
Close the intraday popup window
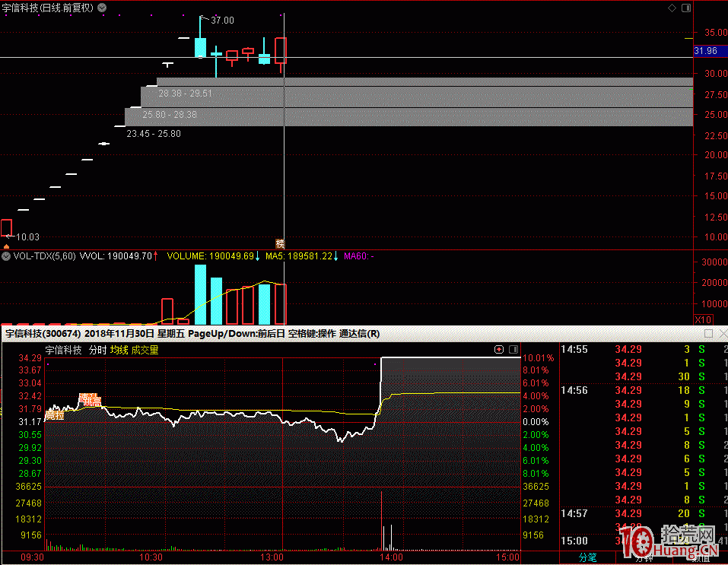722,334
